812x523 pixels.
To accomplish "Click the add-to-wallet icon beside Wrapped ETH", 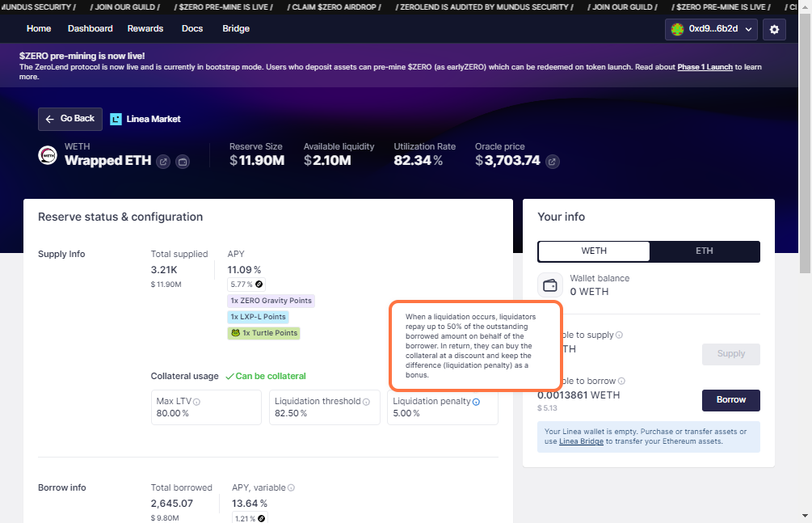I will point(183,162).
